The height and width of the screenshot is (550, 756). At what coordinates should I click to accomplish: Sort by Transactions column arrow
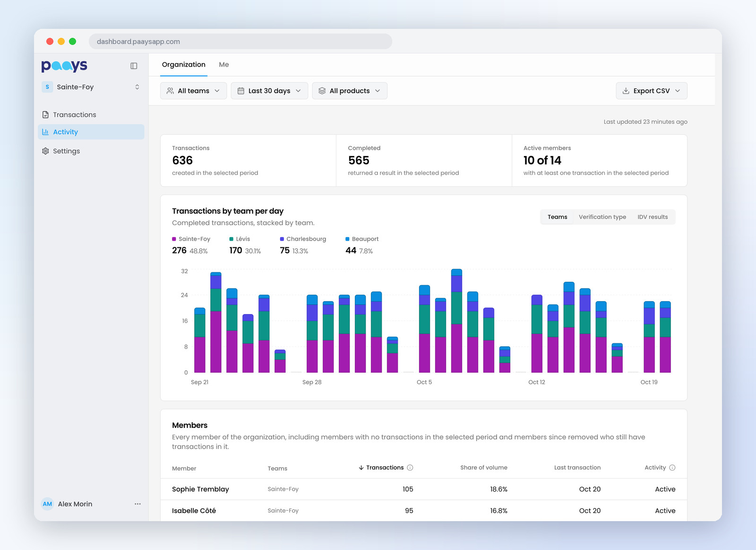[361, 468]
